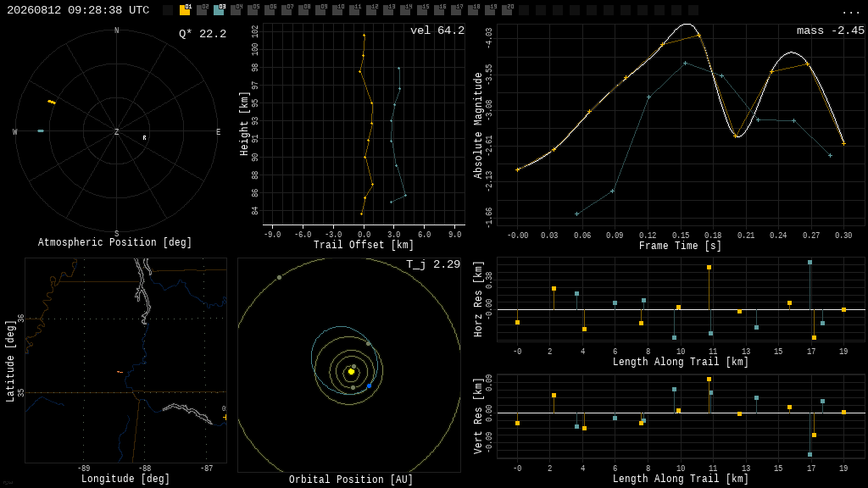Image resolution: width=868 pixels, height=488 pixels.
Task: Click the first yellow light-curve peak point
Action: point(698,36)
